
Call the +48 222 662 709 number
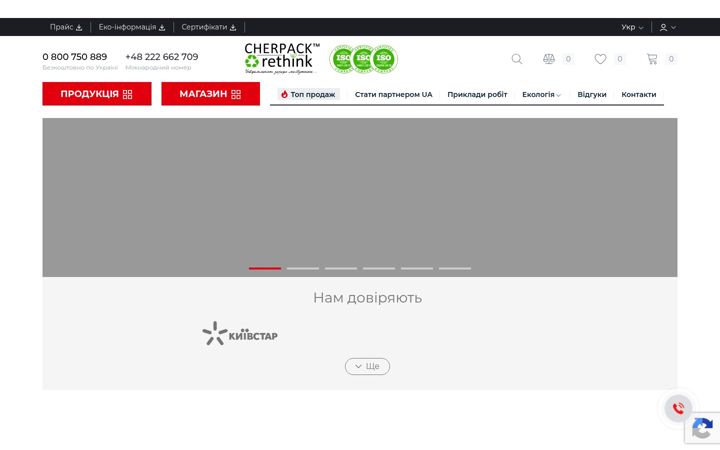pyautogui.click(x=162, y=56)
